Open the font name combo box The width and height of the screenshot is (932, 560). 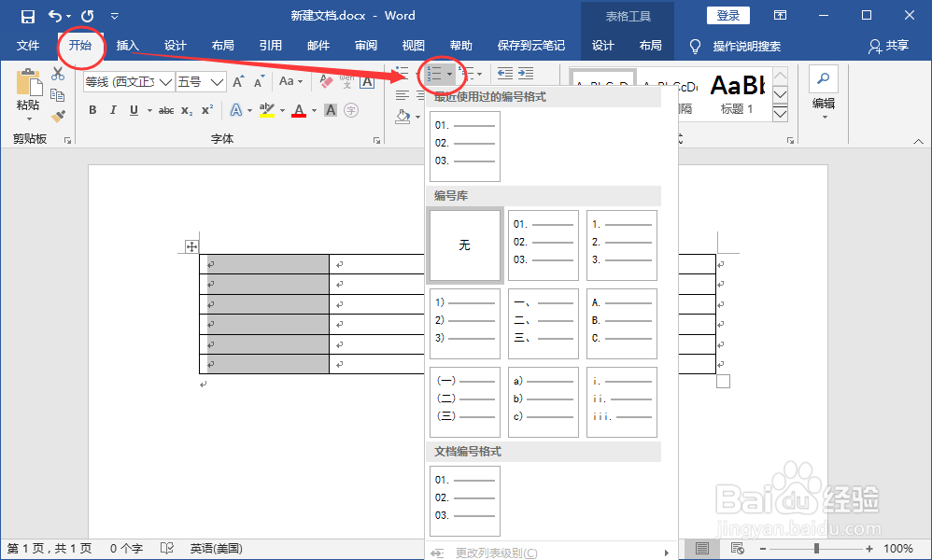(x=129, y=81)
